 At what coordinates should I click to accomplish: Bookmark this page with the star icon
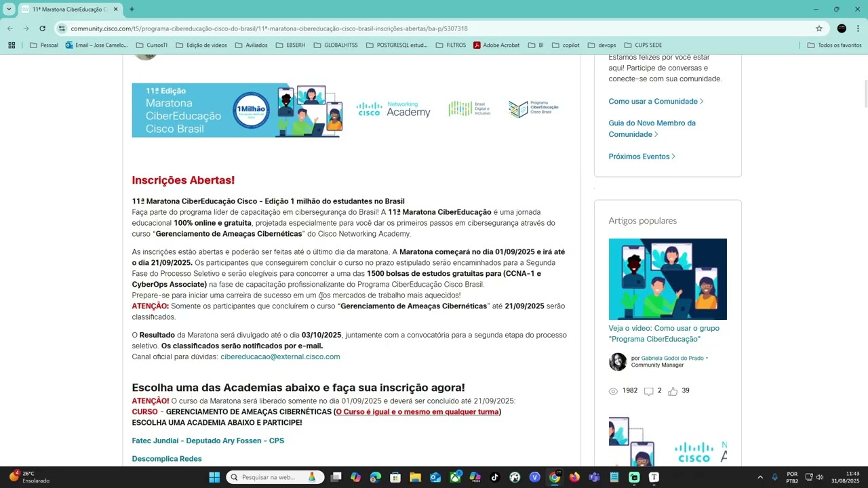[819, 28]
